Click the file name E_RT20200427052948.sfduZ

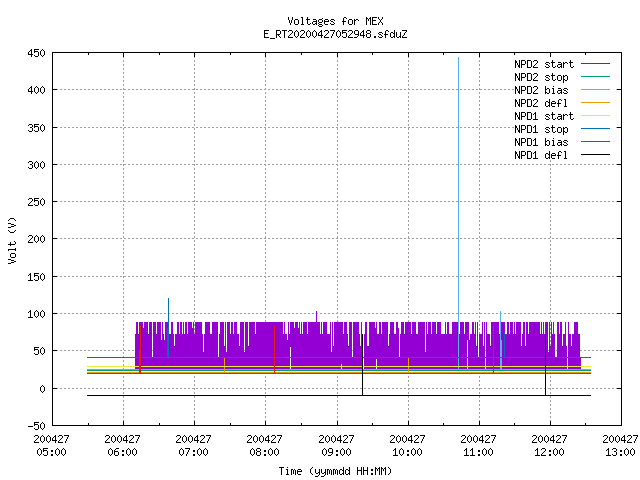pyautogui.click(x=335, y=34)
